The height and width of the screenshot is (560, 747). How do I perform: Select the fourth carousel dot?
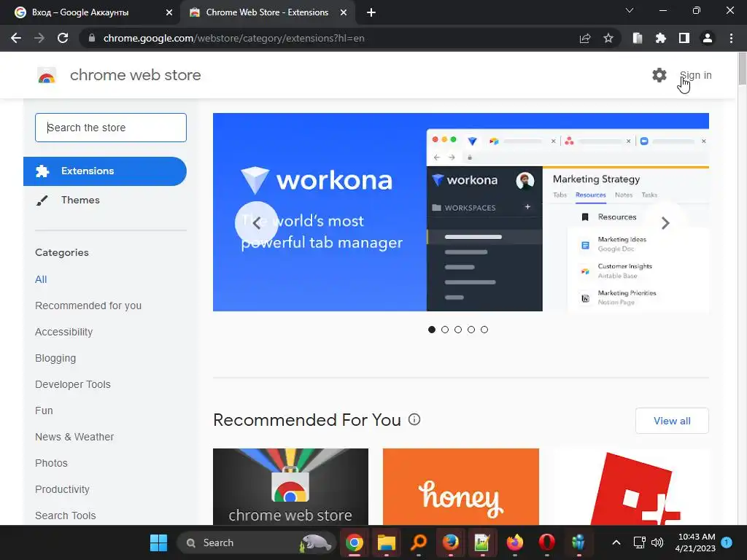pyautogui.click(x=471, y=330)
